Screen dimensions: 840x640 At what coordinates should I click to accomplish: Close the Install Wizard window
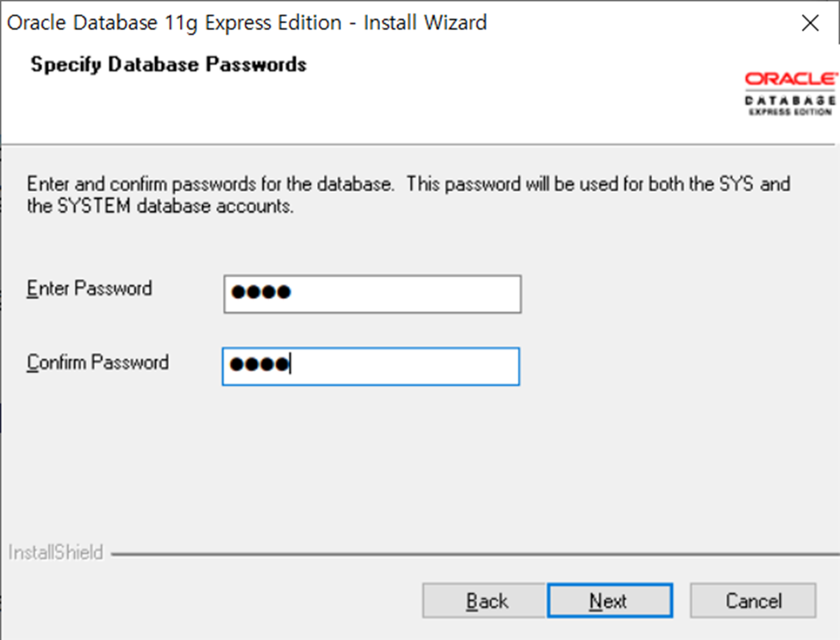tap(810, 23)
